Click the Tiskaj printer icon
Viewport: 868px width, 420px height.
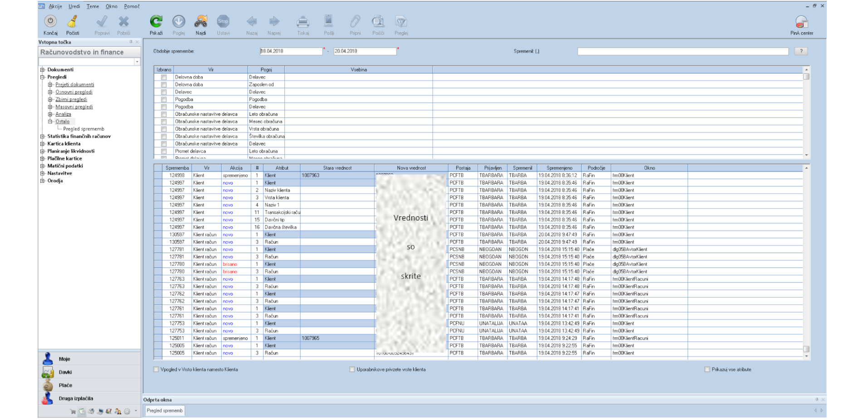click(303, 21)
